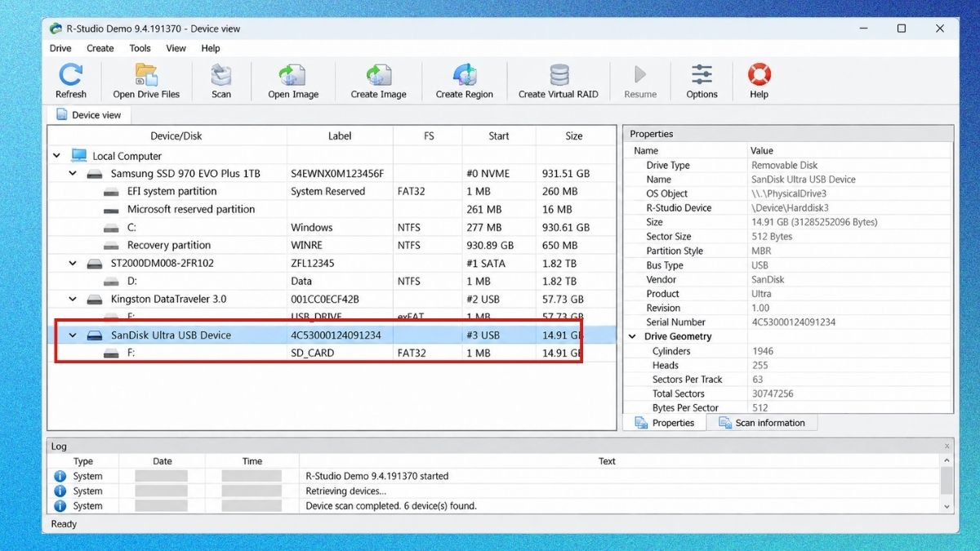Image resolution: width=980 pixels, height=551 pixels.
Task: Sort by the FS column header
Action: click(429, 136)
